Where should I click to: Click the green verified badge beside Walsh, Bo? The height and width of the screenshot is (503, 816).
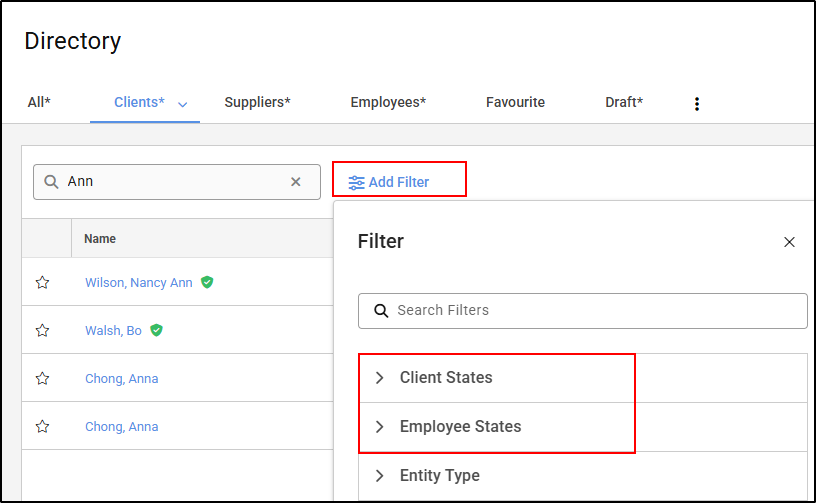157,330
